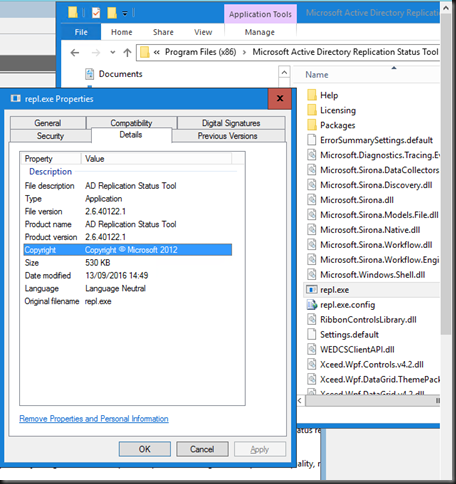Click the repl.exe application icon in Explorer
The image size is (456, 484).
point(312,290)
